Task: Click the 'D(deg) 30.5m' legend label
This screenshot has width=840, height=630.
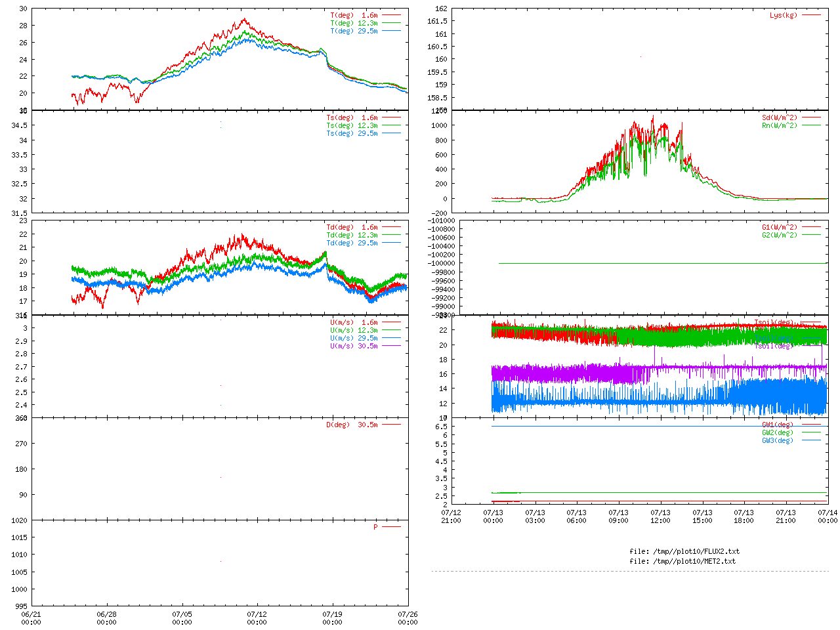Action: [352, 425]
